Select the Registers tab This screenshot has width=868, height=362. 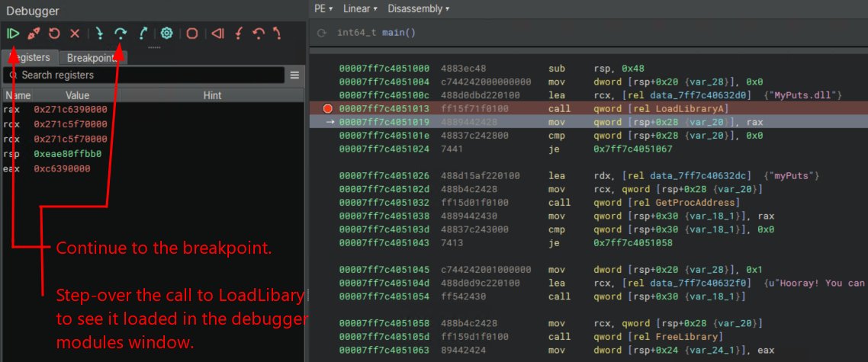(x=31, y=58)
